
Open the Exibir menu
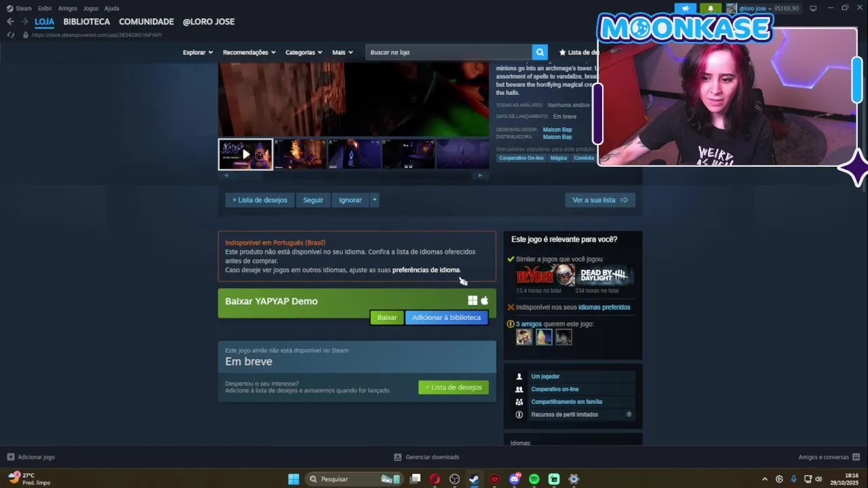45,8
